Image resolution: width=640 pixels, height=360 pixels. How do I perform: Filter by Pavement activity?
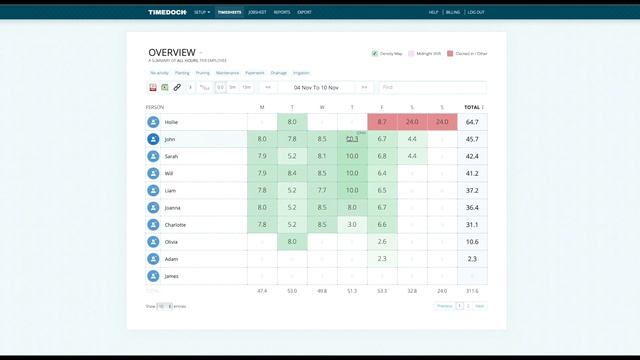coord(255,73)
